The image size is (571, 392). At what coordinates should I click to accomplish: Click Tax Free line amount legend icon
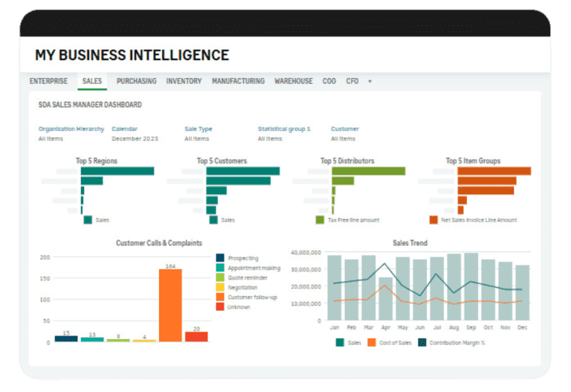coord(320,220)
